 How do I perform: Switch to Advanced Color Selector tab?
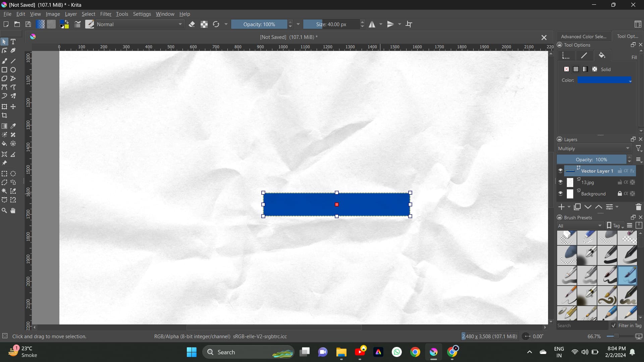(583, 36)
